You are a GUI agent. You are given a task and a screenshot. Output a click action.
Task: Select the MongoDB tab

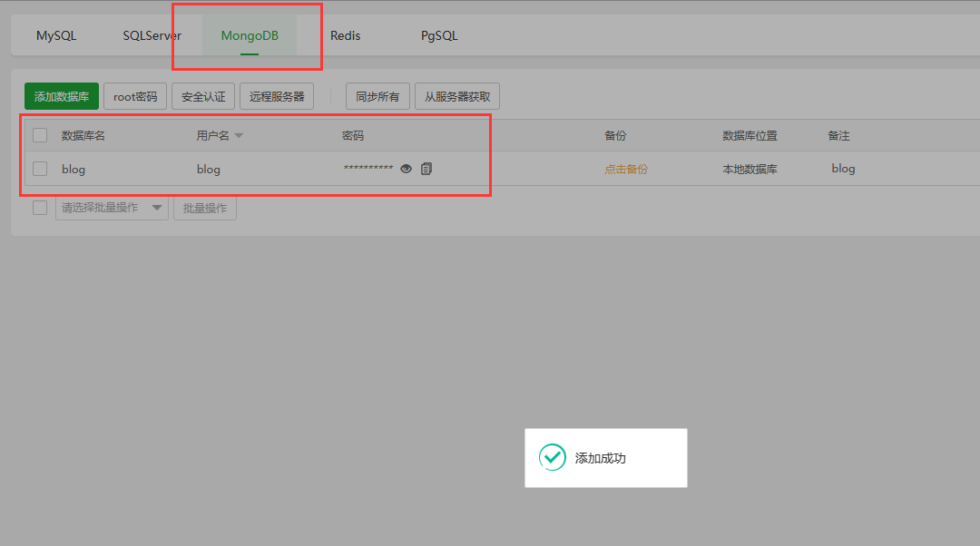[250, 35]
